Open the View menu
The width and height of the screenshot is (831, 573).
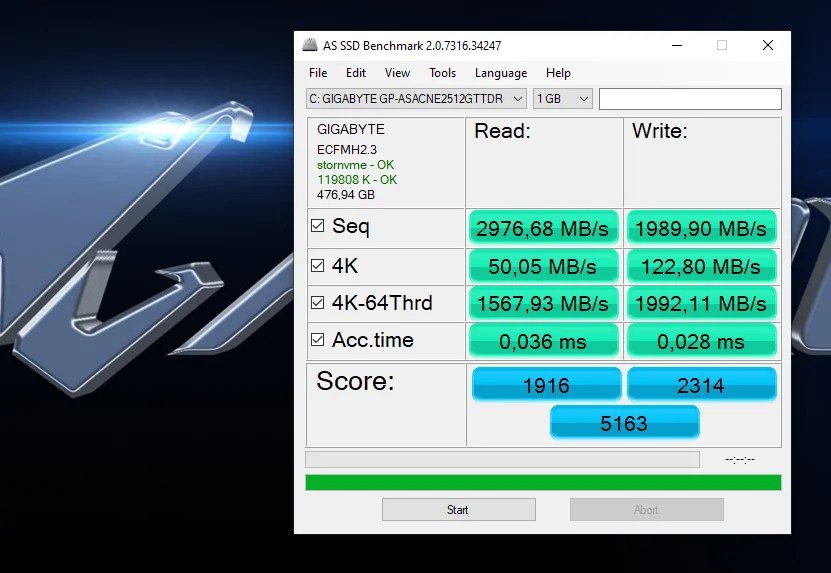[x=397, y=73]
